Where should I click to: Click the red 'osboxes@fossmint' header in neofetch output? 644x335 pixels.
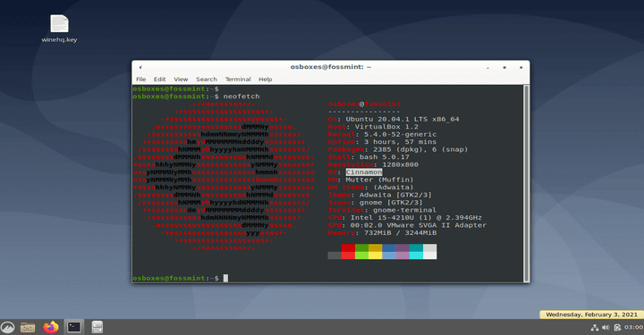364,105
